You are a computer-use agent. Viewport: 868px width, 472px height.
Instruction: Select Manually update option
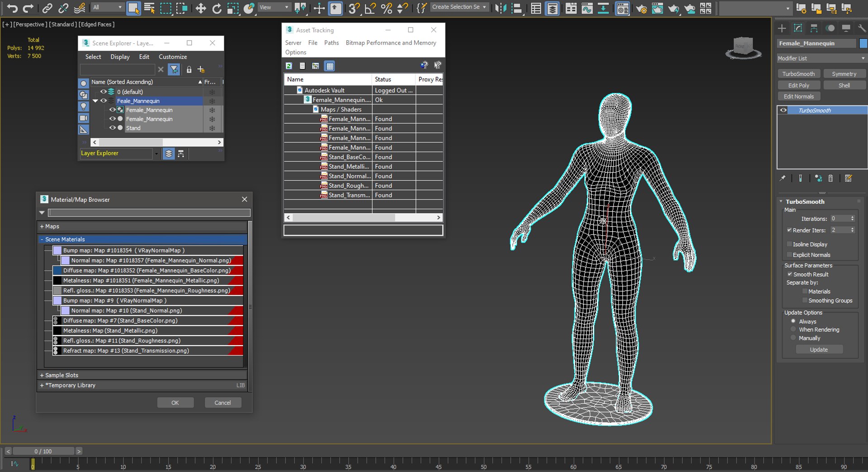(x=793, y=338)
